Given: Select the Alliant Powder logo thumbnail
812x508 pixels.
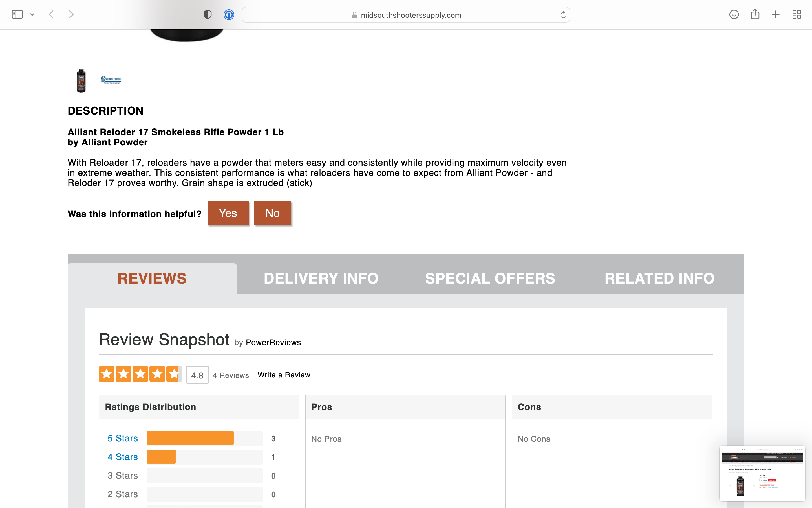Looking at the screenshot, I should coord(111,80).
